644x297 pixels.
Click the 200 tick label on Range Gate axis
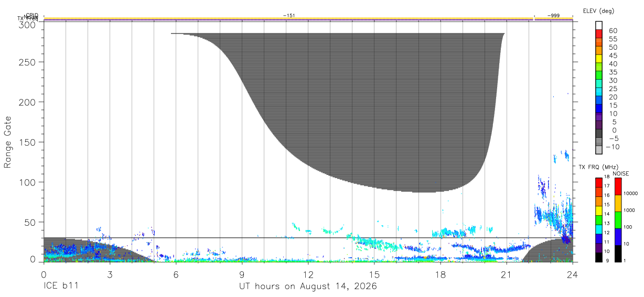(27, 102)
